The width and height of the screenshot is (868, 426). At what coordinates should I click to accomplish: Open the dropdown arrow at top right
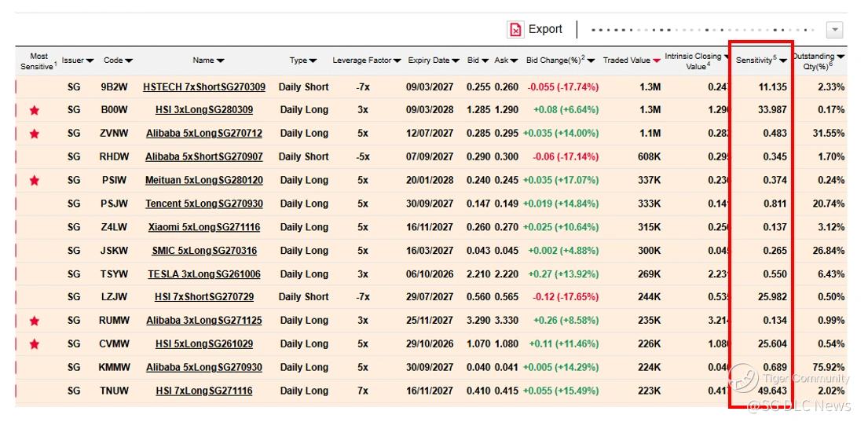[x=834, y=31]
